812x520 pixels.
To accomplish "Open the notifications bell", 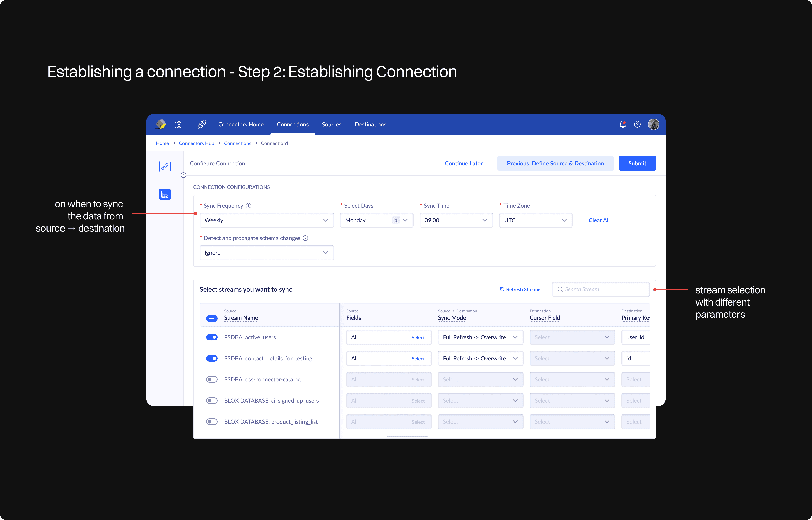I will click(x=622, y=124).
